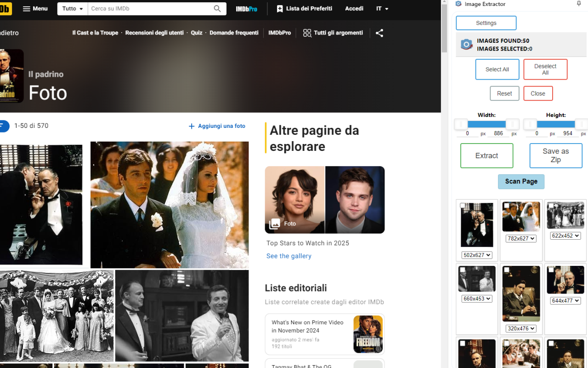Open the black-and-white wedding group photo
The width and height of the screenshot is (588, 368).
click(57, 316)
